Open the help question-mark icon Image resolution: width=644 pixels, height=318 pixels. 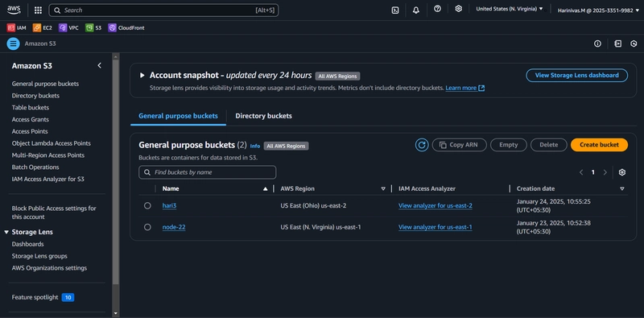point(437,9)
